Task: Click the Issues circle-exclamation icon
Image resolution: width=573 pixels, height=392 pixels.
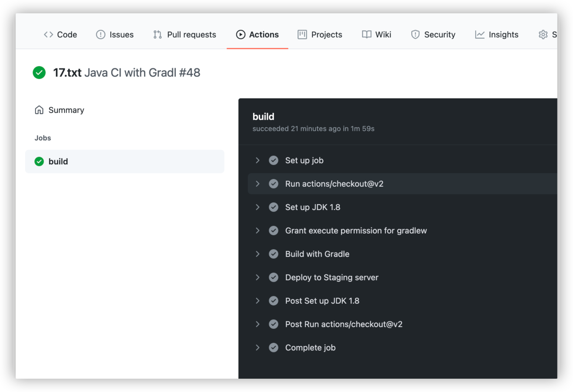Action: (x=101, y=34)
